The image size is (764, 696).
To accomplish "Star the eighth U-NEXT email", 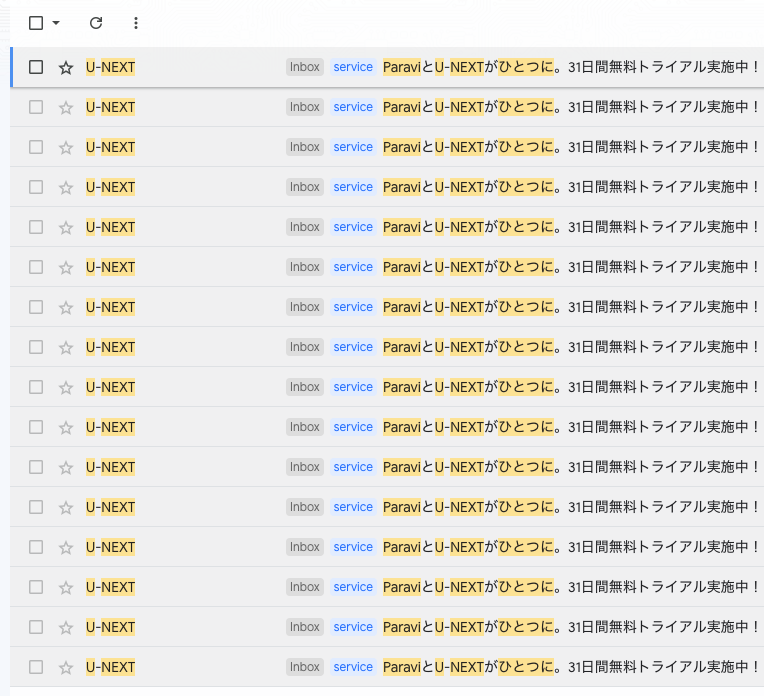I will coord(66,347).
